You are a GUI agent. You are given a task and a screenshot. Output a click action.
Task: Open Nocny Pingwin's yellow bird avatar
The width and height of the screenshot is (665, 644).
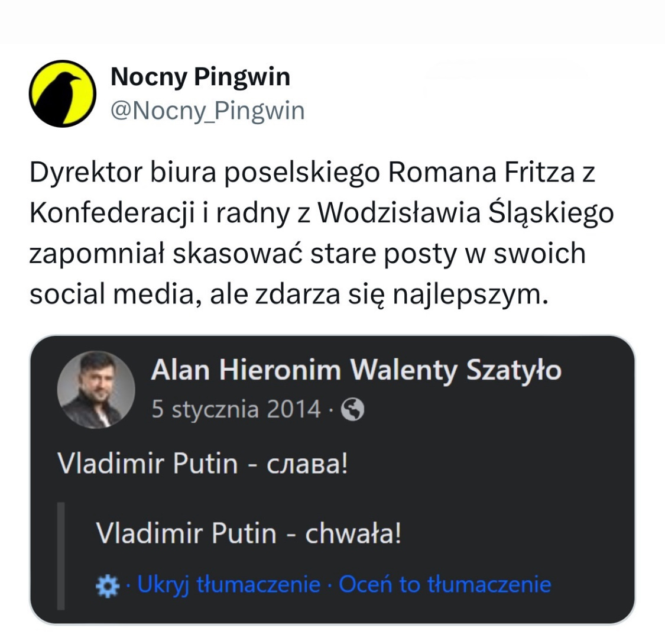coord(63,93)
